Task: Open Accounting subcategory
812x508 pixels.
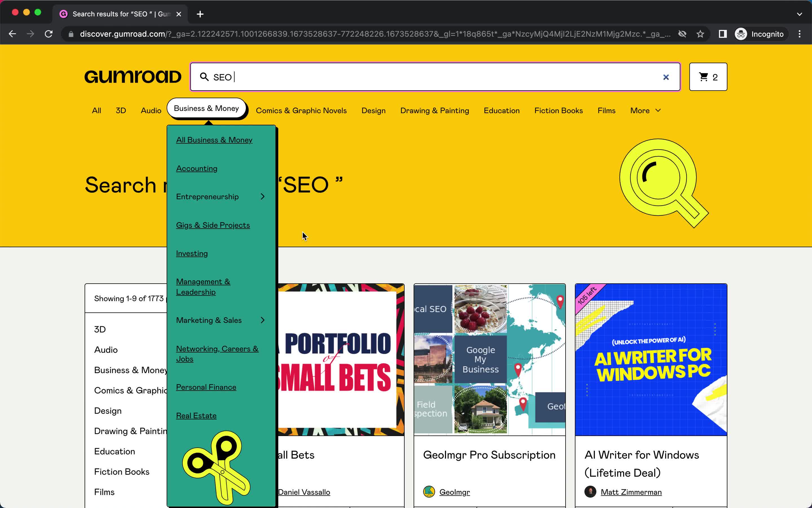Action: point(197,169)
